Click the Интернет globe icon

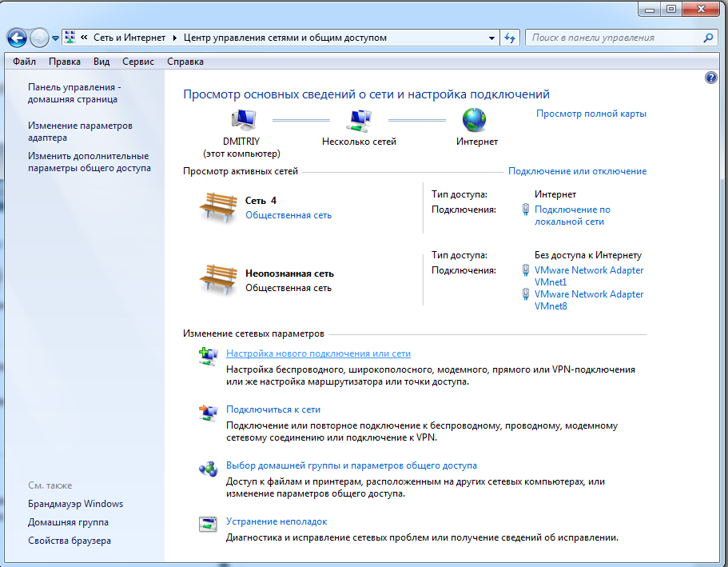coord(475,120)
